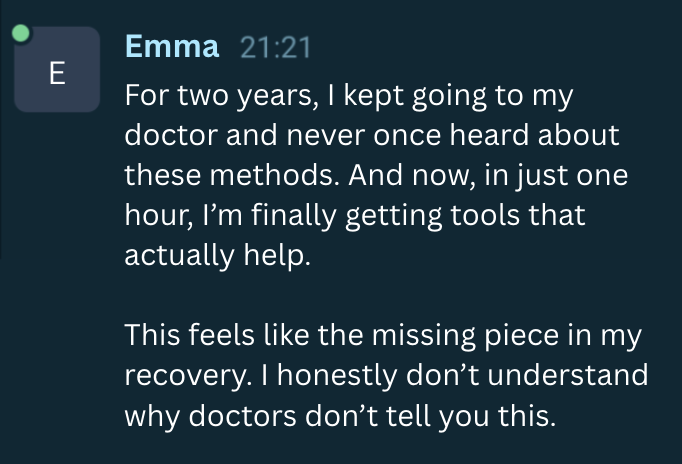
Task: Click the line 'hour, I'm finally getting tools that'
Action: coord(355,215)
